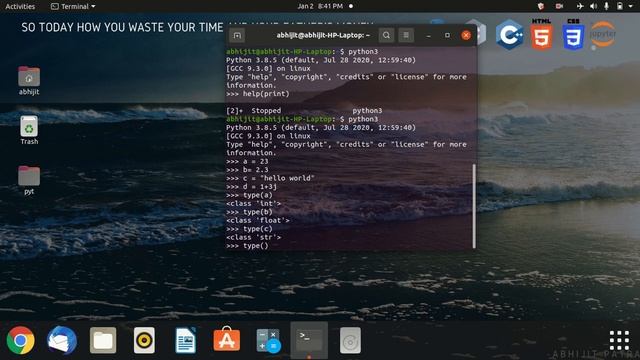Open the Terminal app menu dropdown
Viewport: 640px width, 360px height.
click(x=73, y=6)
